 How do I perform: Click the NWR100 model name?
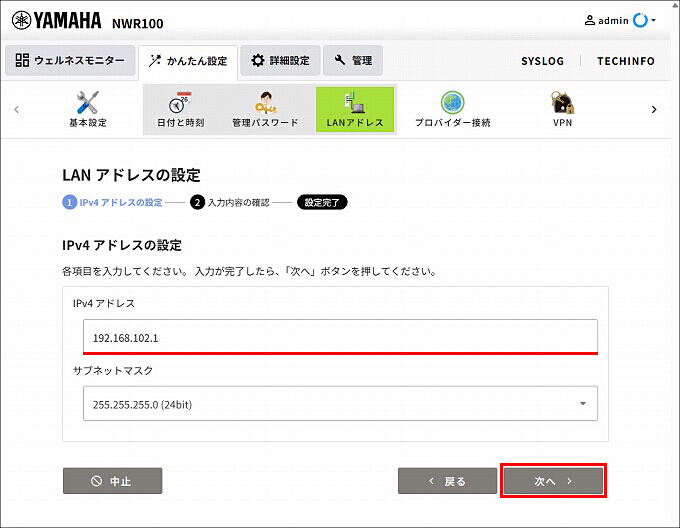[137, 23]
